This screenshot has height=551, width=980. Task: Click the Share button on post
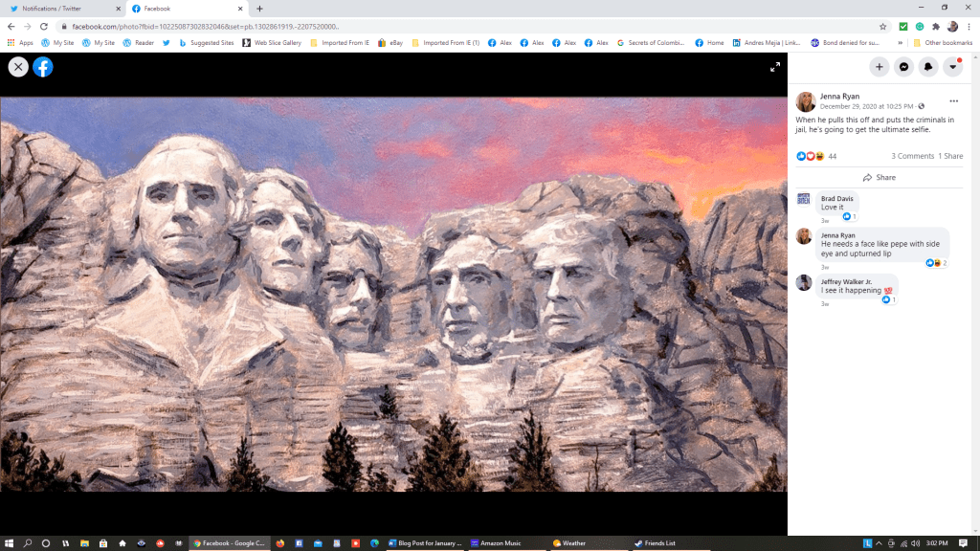pyautogui.click(x=880, y=178)
